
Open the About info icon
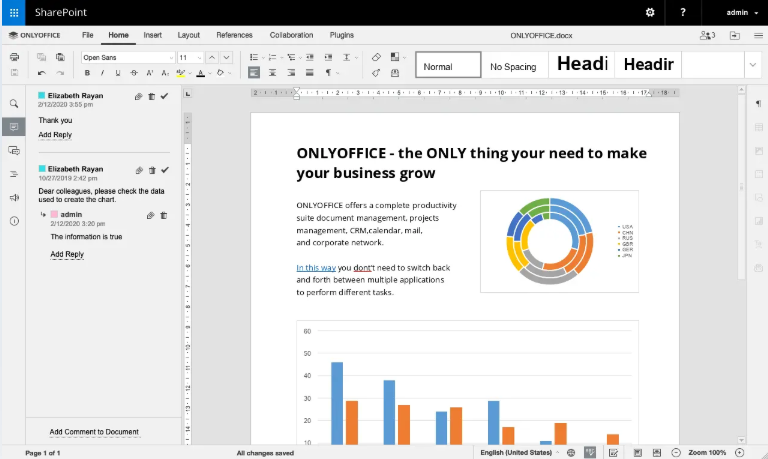pos(14,221)
